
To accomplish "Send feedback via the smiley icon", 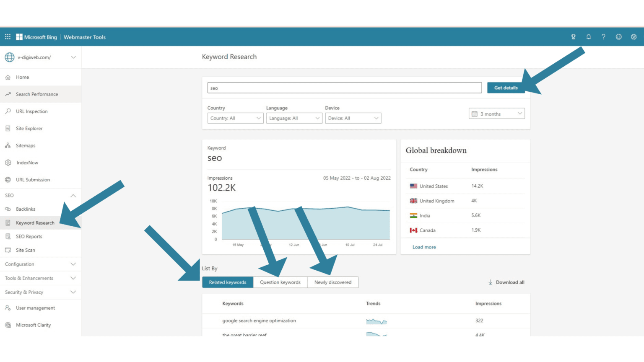I will [x=618, y=36].
